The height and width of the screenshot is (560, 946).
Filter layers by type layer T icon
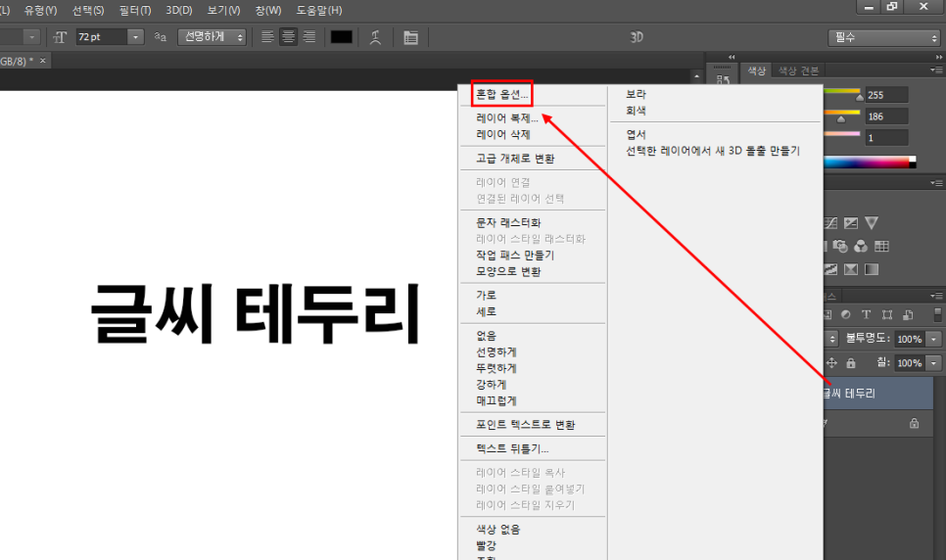(866, 314)
